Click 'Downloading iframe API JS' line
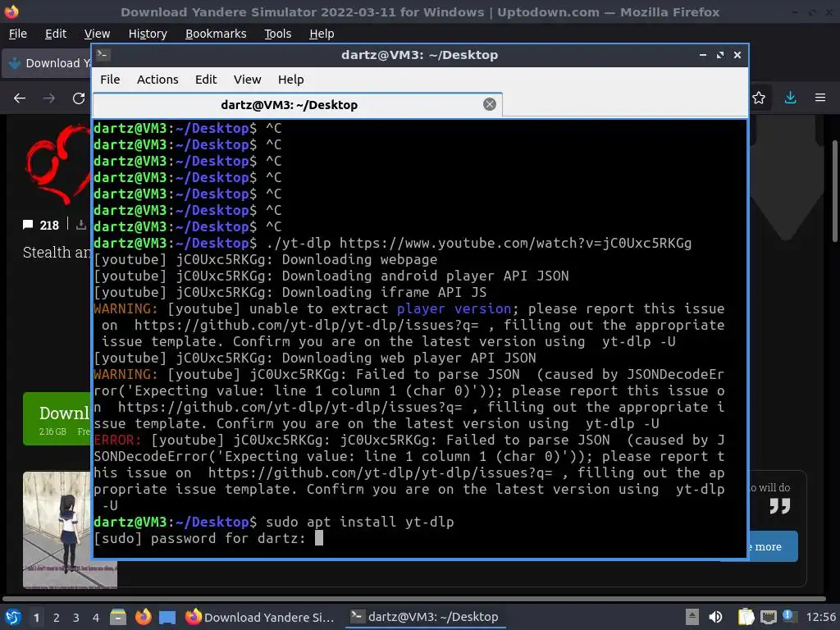840x630 pixels. coord(290,292)
